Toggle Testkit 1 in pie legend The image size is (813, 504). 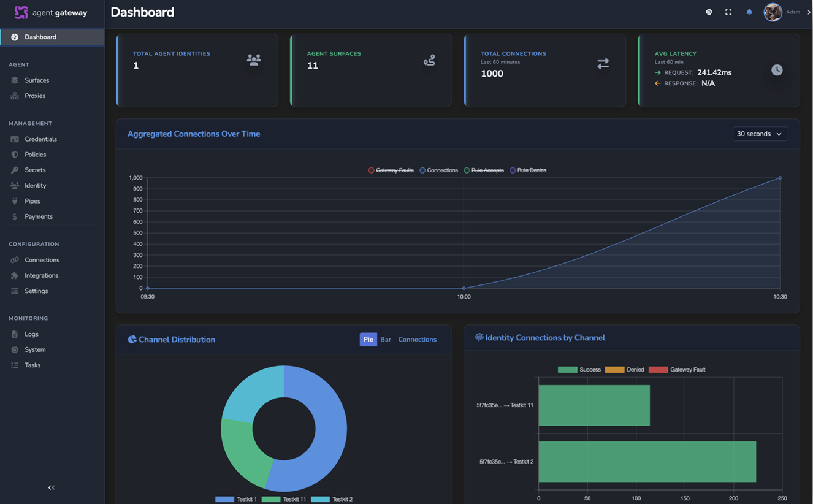[x=236, y=499]
